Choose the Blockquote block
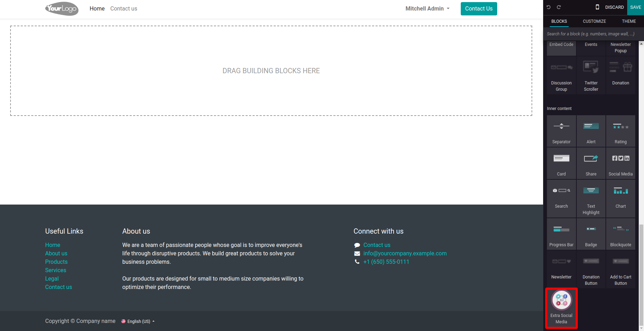Image resolution: width=644 pixels, height=331 pixels. 621,234
